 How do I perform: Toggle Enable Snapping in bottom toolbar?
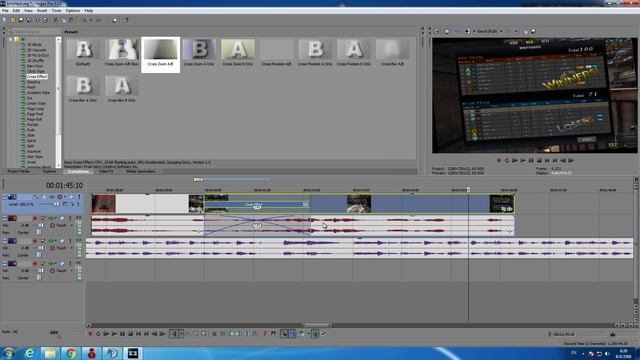point(284,334)
